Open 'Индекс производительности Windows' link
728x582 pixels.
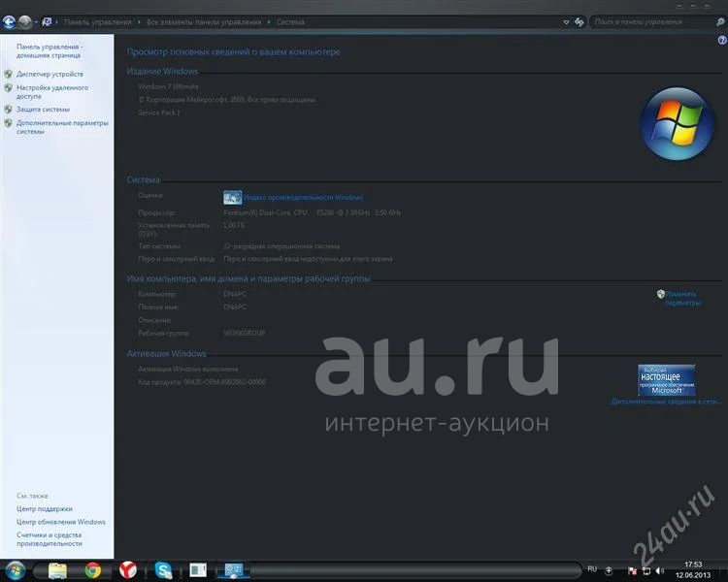303,198
